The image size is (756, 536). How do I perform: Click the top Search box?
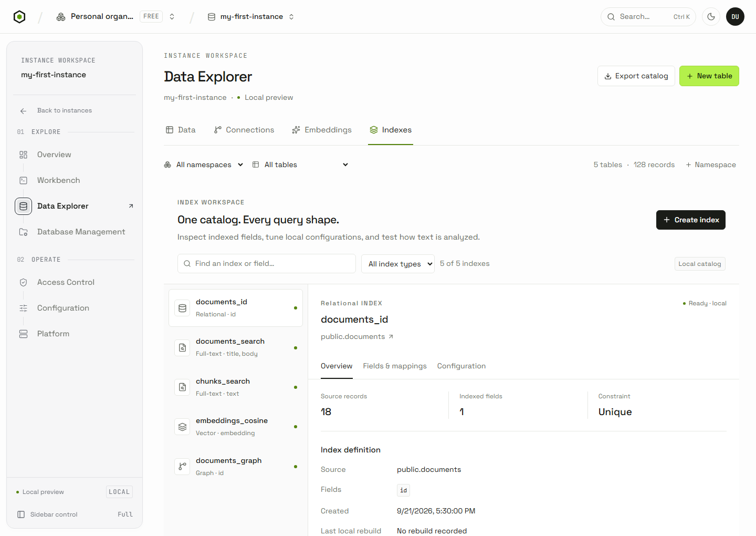point(648,17)
